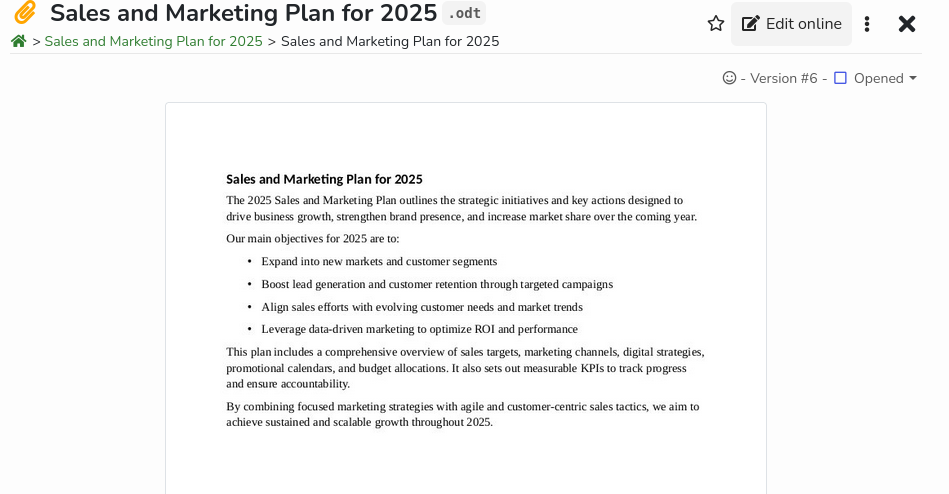The width and height of the screenshot is (949, 494).
Task: Click the paragraph starting "By combining focused"
Action: tap(462, 414)
